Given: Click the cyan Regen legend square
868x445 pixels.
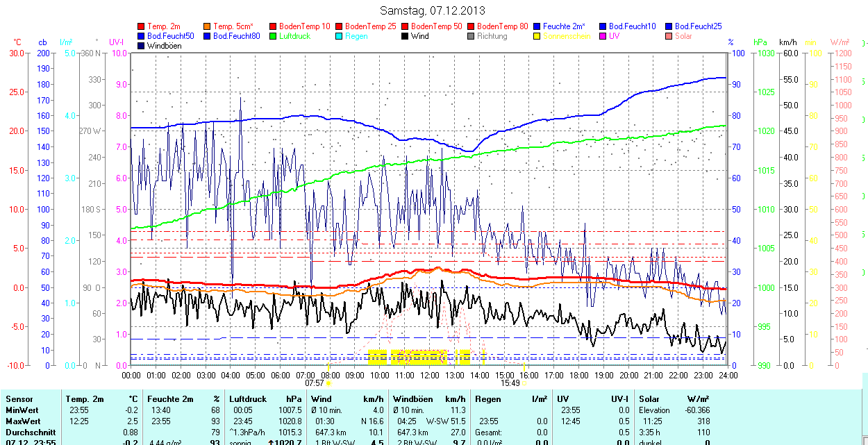Looking at the screenshot, I should pos(340,36).
